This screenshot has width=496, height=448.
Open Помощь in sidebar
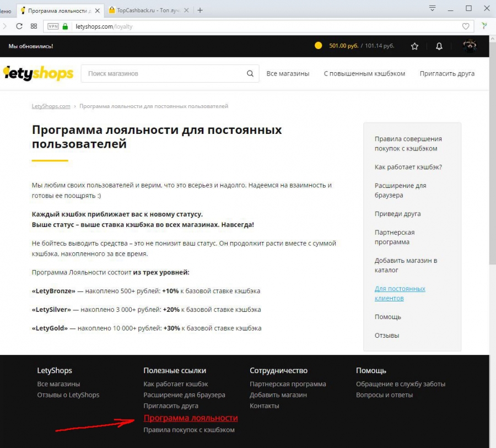click(x=388, y=317)
